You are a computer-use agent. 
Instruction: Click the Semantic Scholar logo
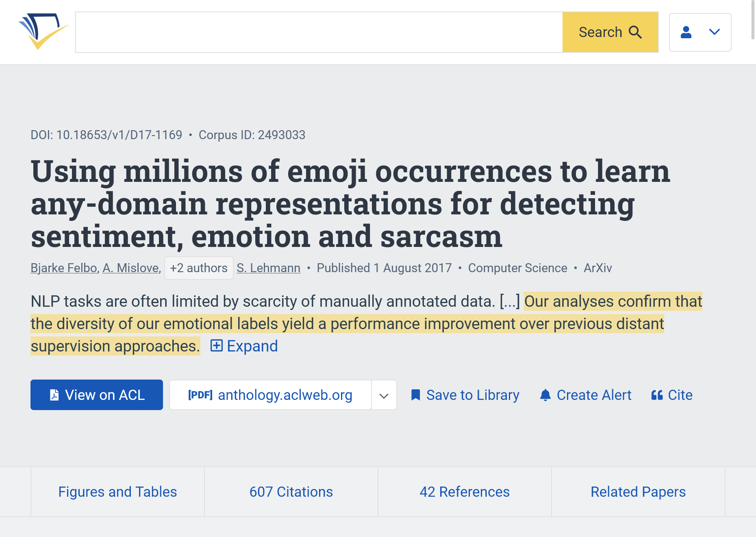click(x=43, y=32)
